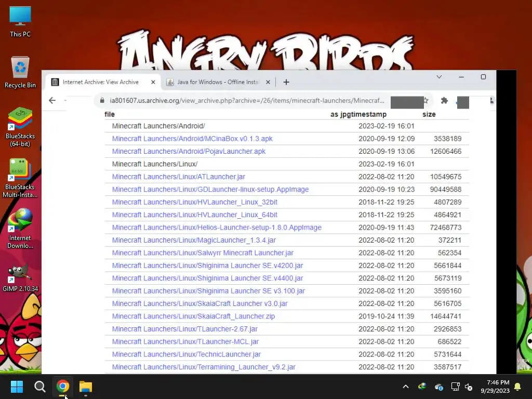The image size is (532, 399).
Task: Download Salwyrr Minecraft Launcher.jar
Action: [x=203, y=253]
